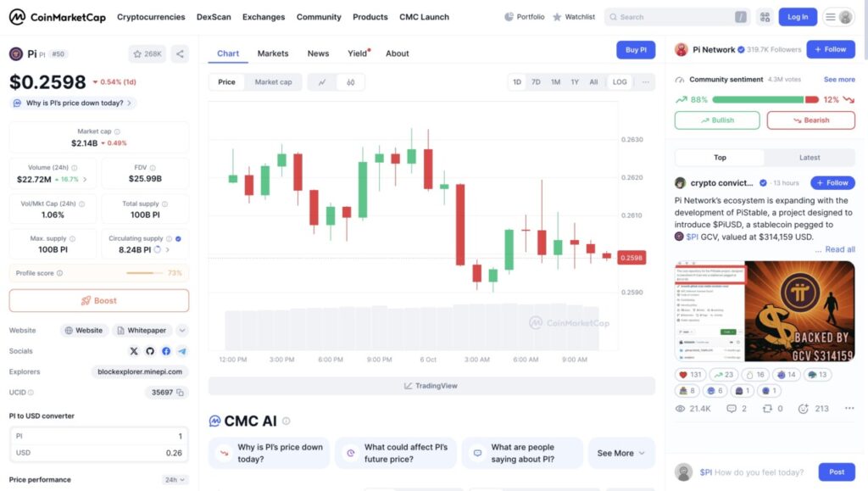The height and width of the screenshot is (491, 868).
Task: Expand the See More CMC AI questions
Action: [x=620, y=453]
